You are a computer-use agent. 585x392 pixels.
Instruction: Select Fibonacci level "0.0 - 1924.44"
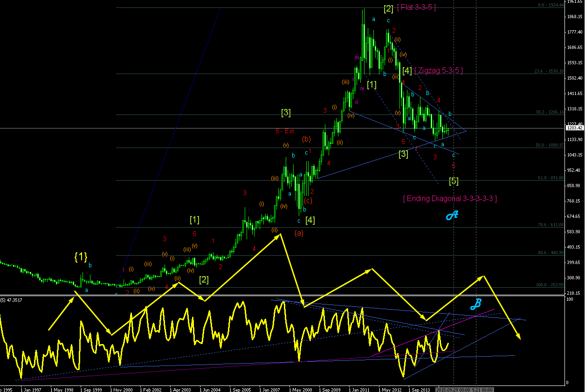551,5
